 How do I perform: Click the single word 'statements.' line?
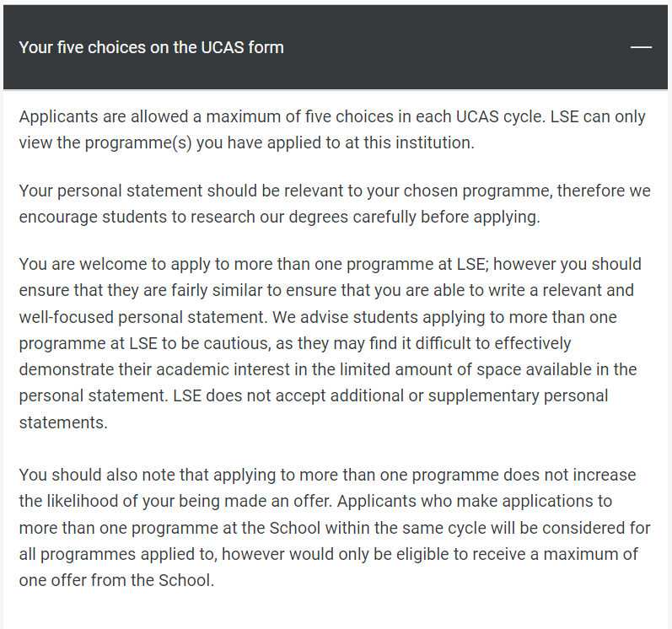63,422
